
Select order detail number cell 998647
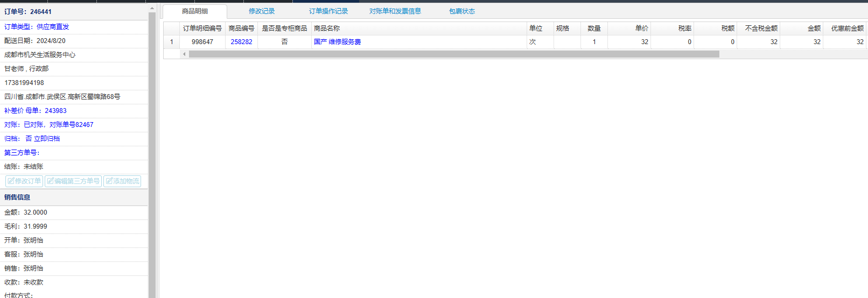point(202,42)
